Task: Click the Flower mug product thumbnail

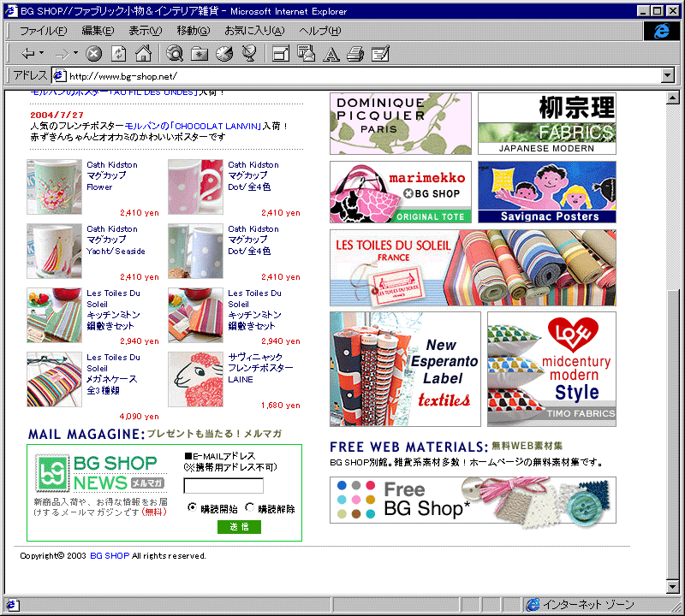Action: coord(54,187)
